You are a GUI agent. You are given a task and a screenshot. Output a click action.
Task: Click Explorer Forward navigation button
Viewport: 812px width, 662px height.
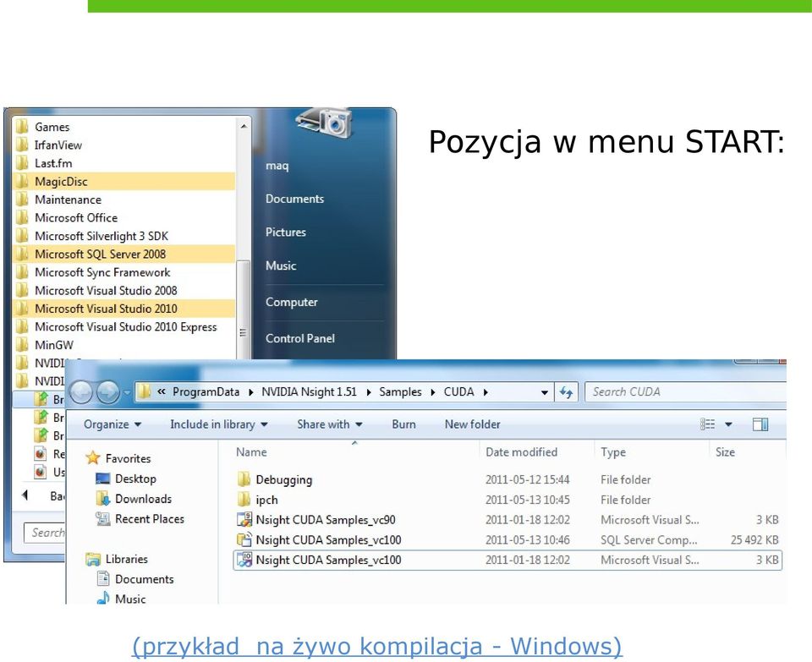pyautogui.click(x=107, y=392)
